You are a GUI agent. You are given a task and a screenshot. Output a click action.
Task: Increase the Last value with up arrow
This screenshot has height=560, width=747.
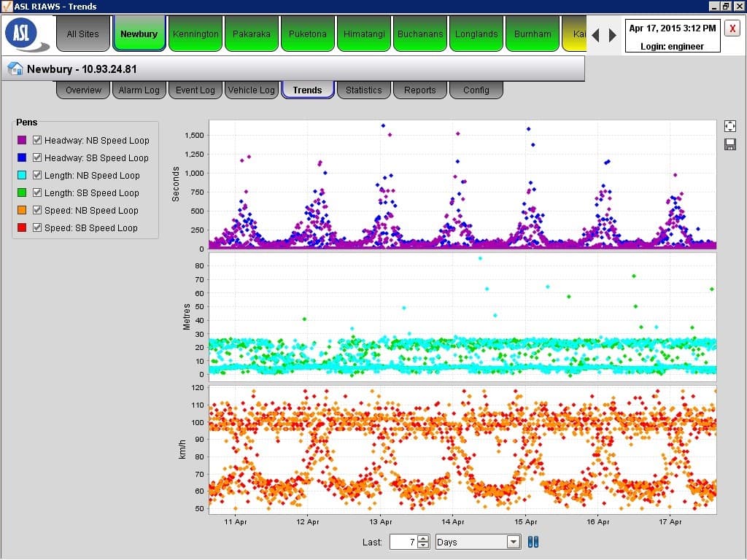click(x=424, y=539)
